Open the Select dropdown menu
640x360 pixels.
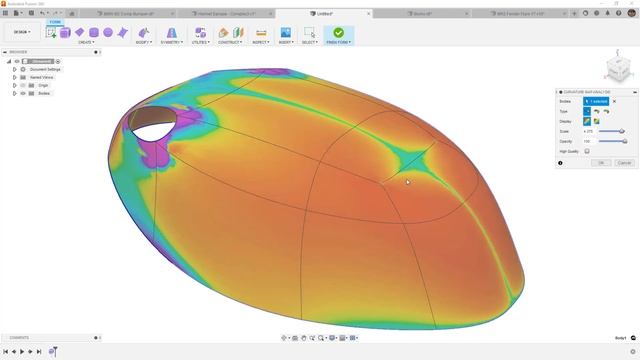[x=310, y=42]
